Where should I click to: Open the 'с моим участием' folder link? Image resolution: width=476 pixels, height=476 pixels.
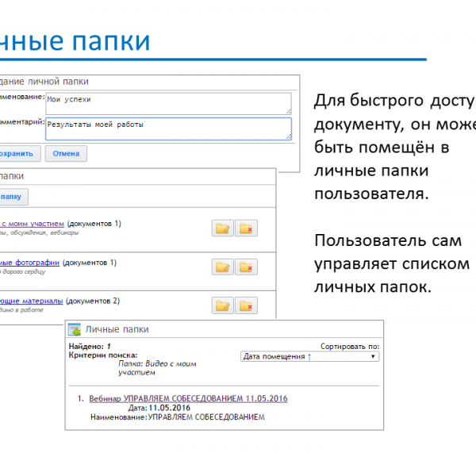point(32,224)
